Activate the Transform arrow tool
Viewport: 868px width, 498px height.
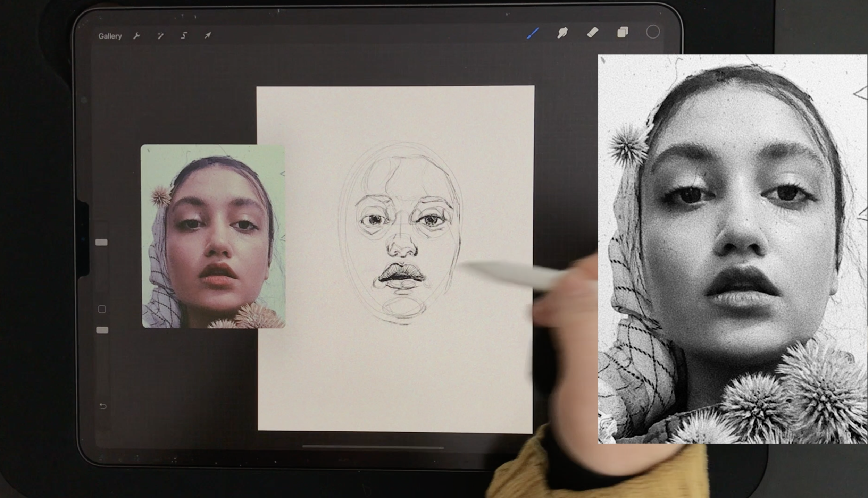[208, 35]
